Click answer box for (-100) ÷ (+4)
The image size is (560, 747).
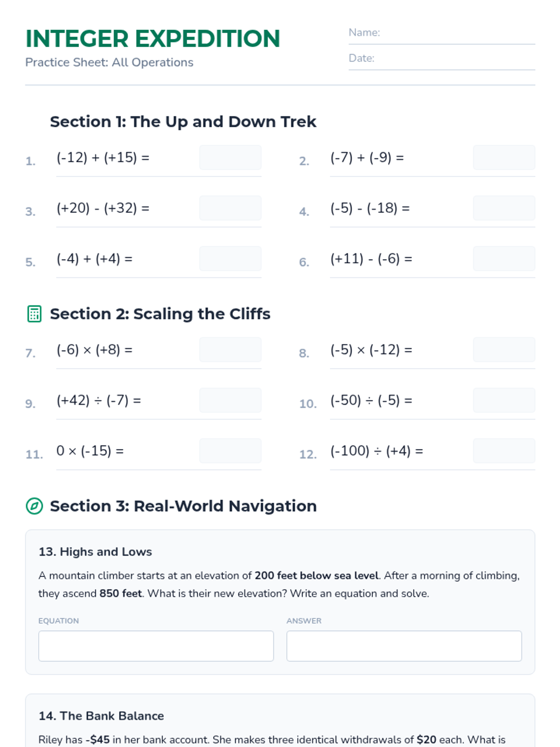coord(504,451)
